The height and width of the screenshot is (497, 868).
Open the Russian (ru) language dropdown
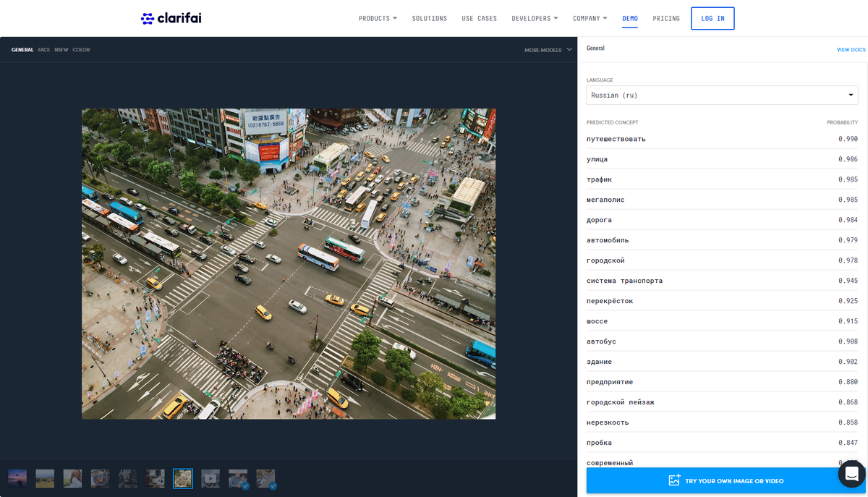[722, 95]
